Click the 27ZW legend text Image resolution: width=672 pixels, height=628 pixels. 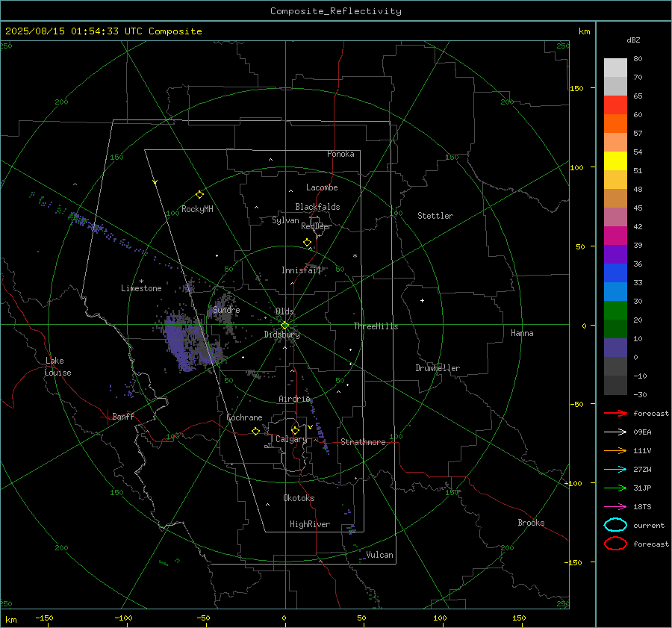coord(642,470)
